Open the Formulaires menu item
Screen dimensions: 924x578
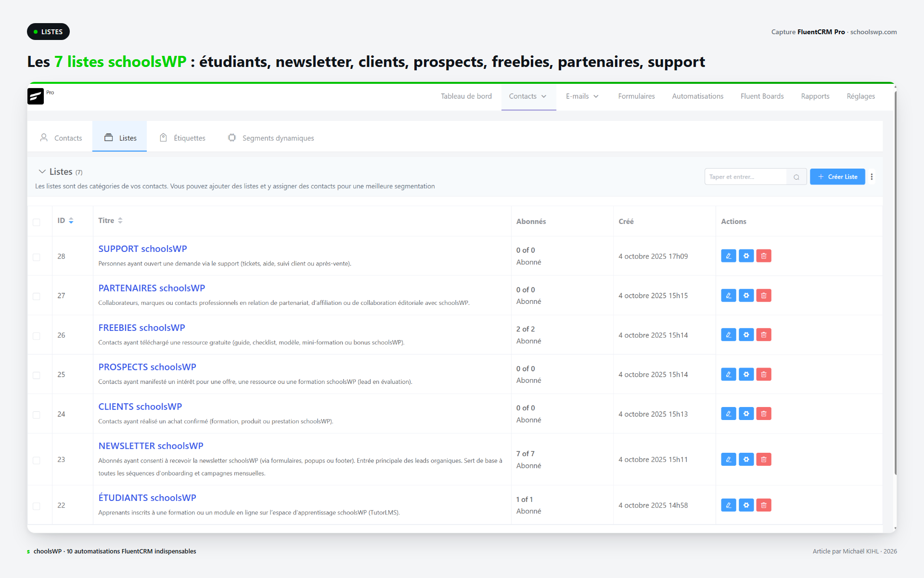(x=636, y=96)
